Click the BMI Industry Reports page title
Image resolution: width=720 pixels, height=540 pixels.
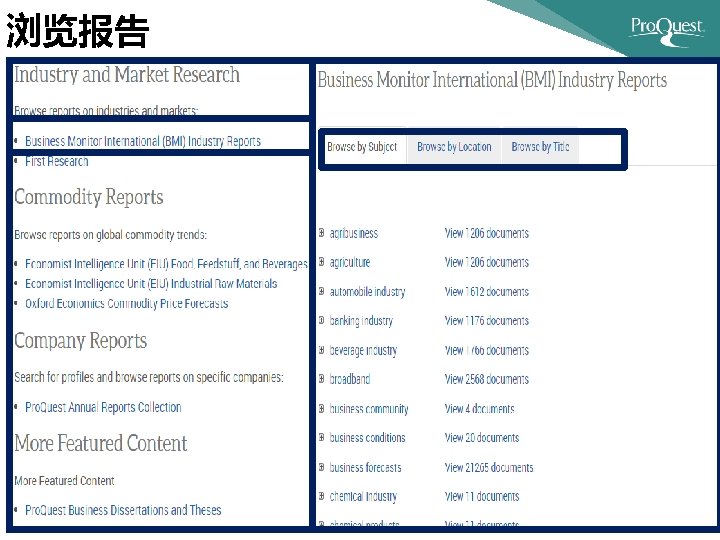(x=492, y=80)
